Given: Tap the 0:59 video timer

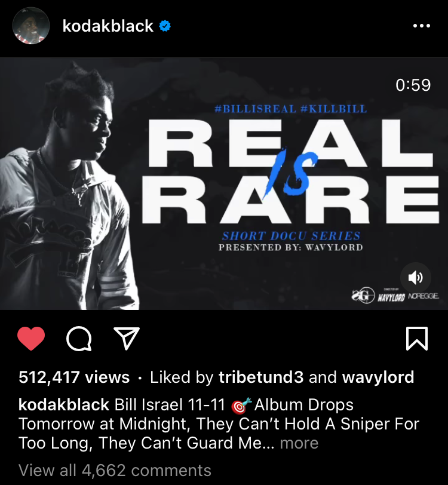Looking at the screenshot, I should pos(413,85).
